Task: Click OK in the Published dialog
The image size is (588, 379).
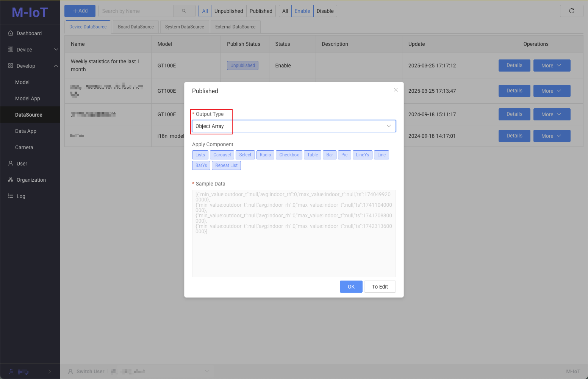Action: tap(351, 287)
